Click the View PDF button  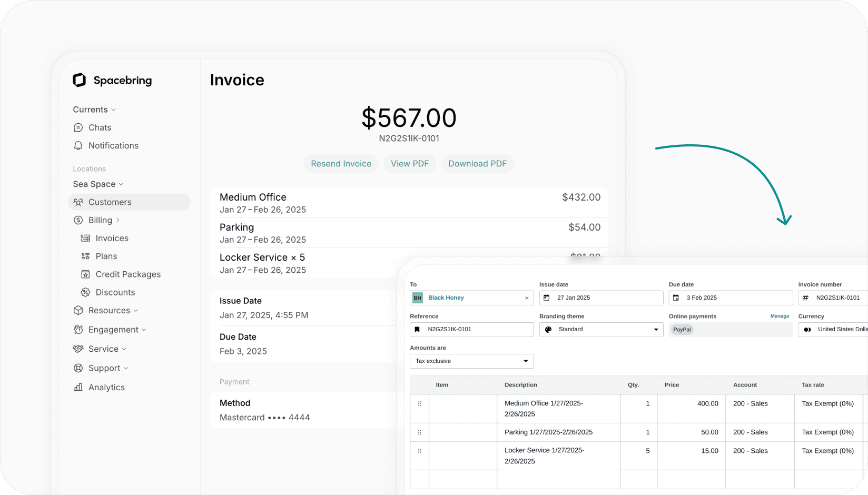click(x=410, y=164)
